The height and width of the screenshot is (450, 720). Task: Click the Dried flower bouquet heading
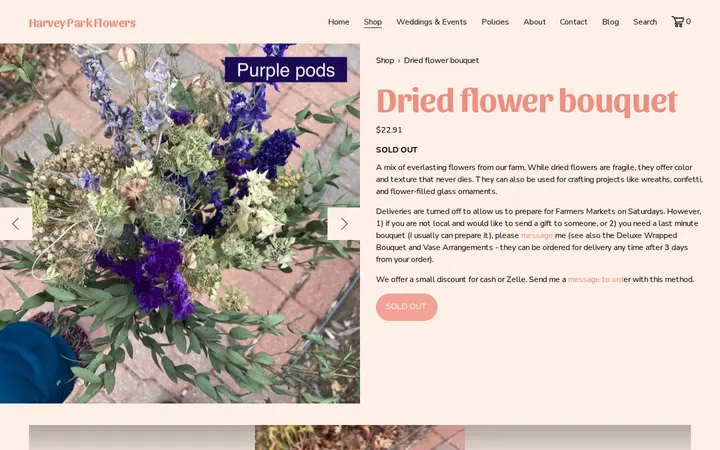[x=527, y=101]
